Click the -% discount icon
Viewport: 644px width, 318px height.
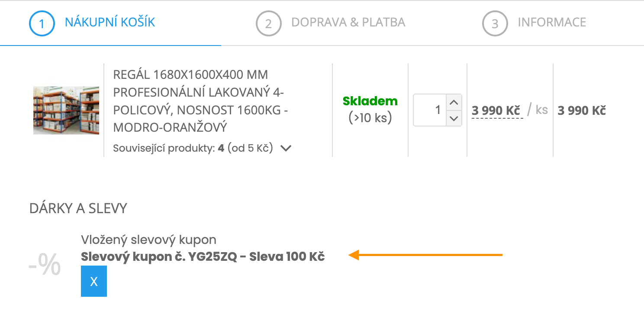pos(44,265)
